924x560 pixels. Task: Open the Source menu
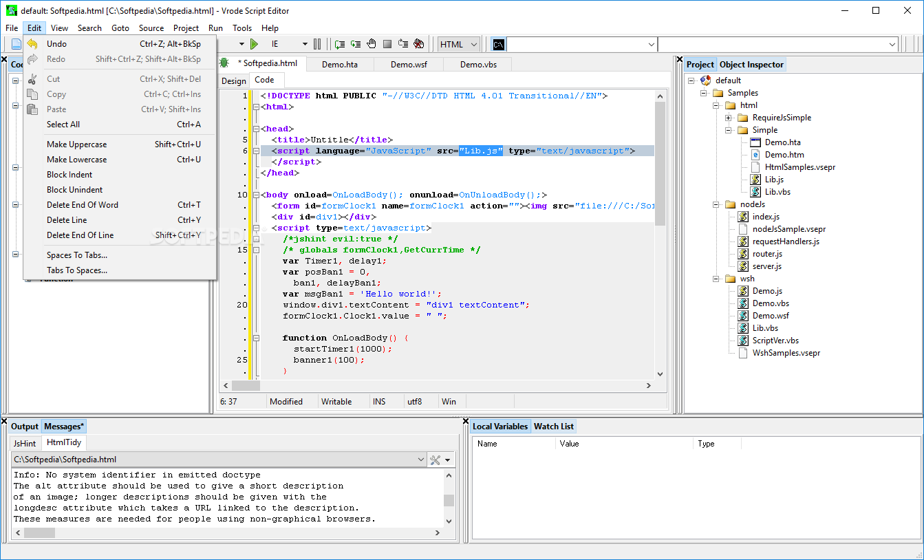(x=151, y=28)
